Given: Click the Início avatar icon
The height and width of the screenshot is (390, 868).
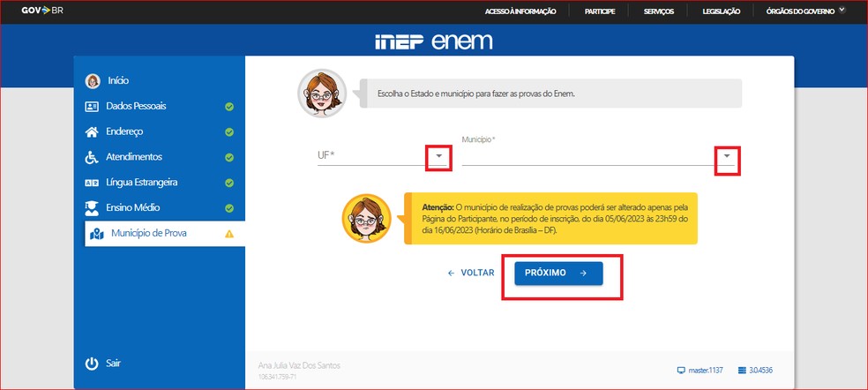Looking at the screenshot, I should 93,81.
